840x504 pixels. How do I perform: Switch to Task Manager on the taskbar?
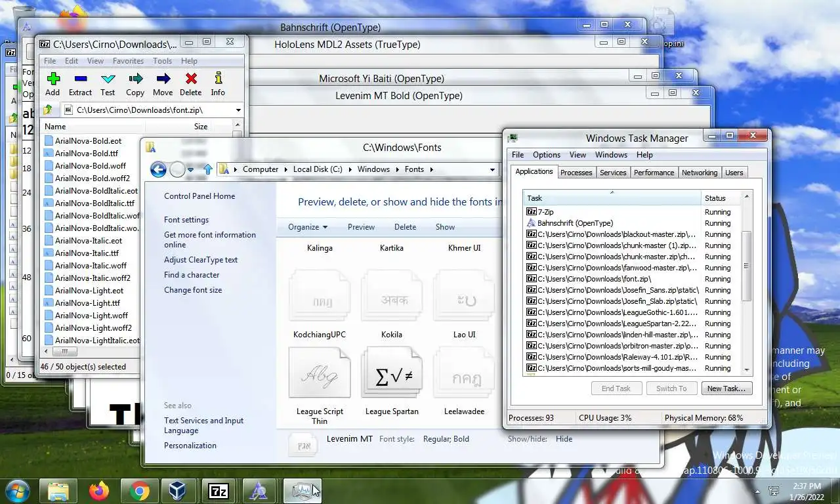coord(302,491)
